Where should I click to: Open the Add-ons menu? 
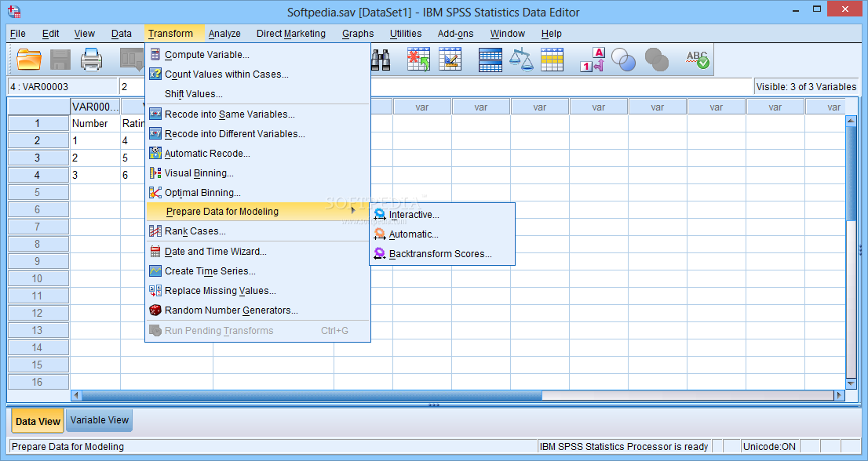click(456, 33)
